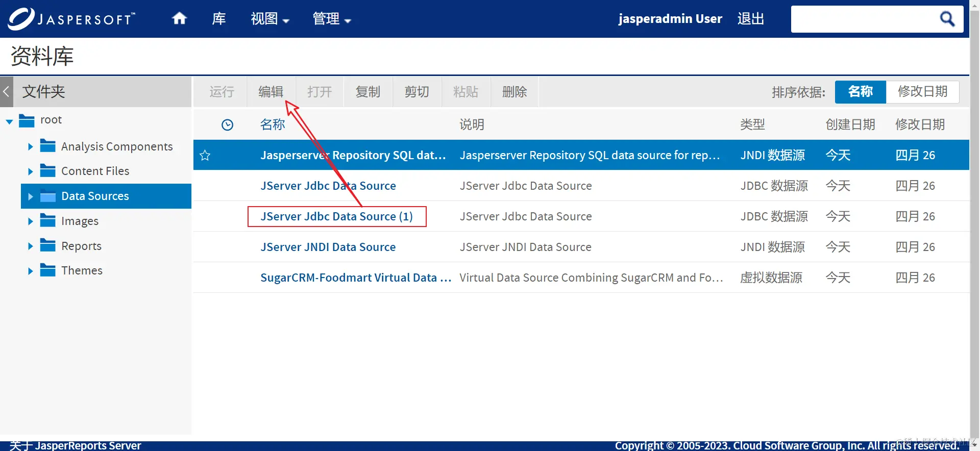Click the search magnifier icon
Screen dimensions: 980x451
point(947,19)
